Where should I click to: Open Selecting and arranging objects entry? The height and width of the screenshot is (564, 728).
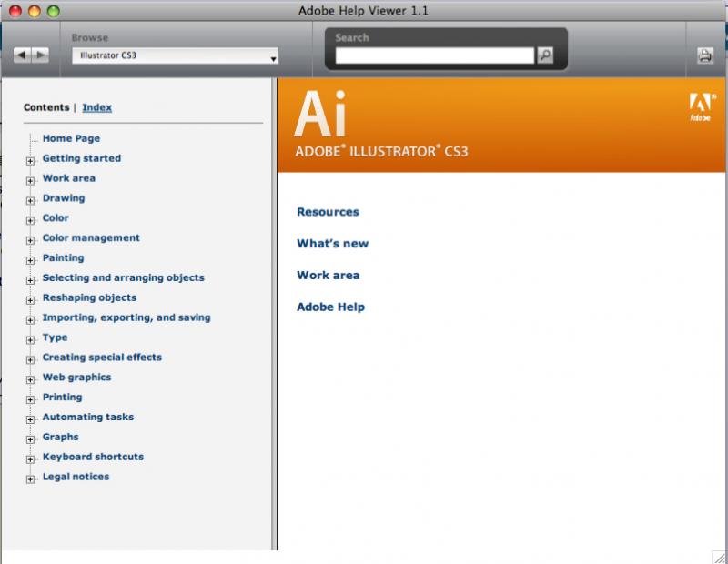pos(124,277)
